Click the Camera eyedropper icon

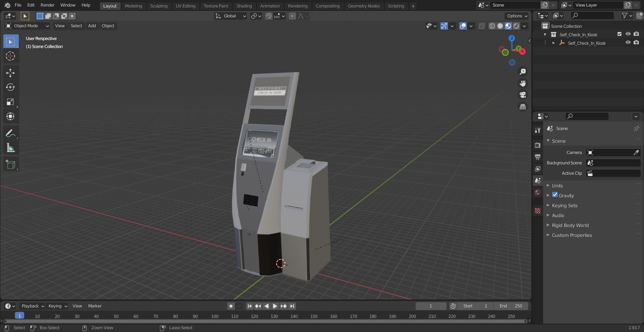point(636,153)
